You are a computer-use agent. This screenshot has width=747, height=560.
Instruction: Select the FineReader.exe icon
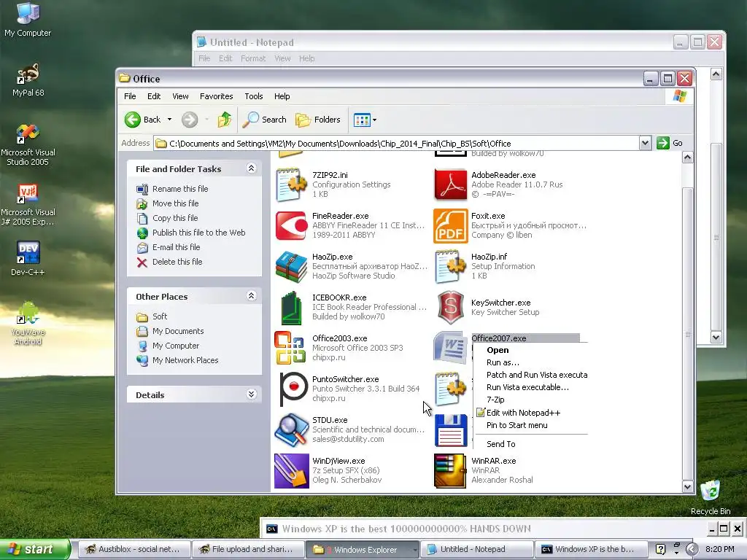291,225
